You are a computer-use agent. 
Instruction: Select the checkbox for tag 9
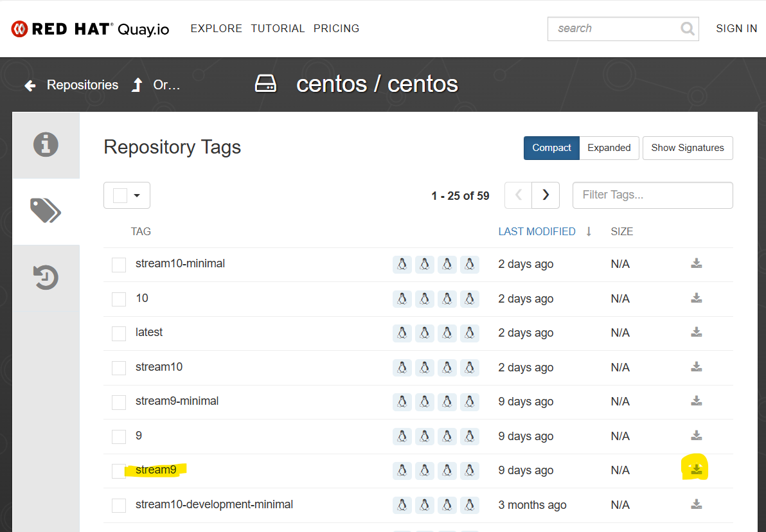tap(119, 436)
